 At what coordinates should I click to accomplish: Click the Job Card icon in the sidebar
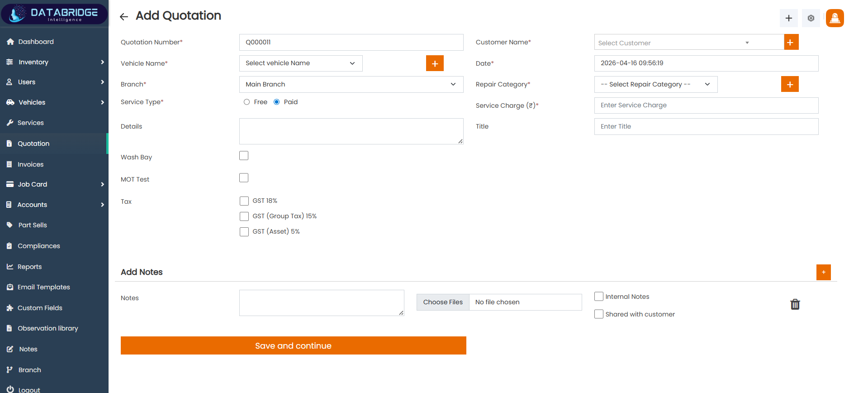[9, 184]
